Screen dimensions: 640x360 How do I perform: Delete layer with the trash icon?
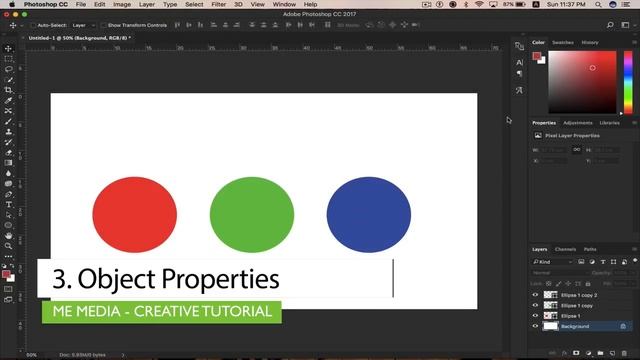(x=624, y=353)
